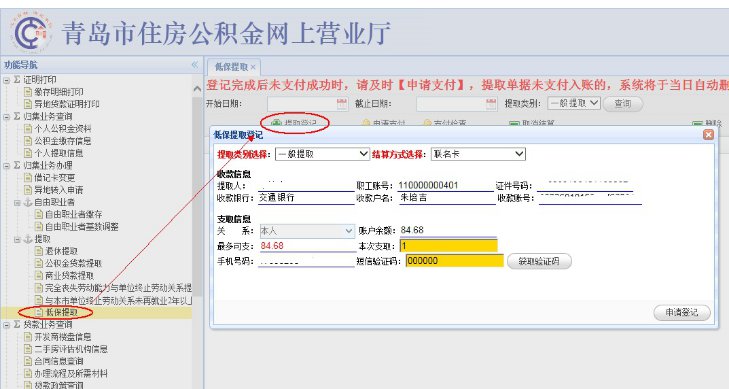The image size is (729, 389).
Task: Click the 最多可支 value 84.68
Action: coord(272,246)
